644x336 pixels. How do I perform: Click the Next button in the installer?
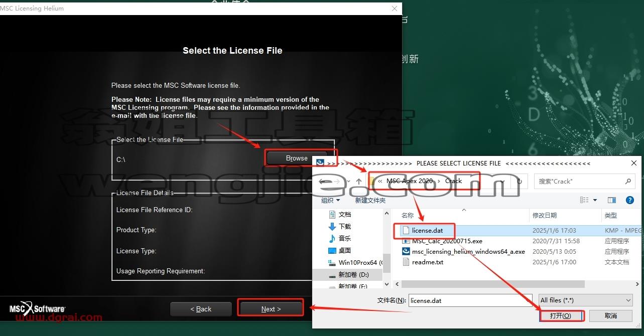(x=271, y=309)
